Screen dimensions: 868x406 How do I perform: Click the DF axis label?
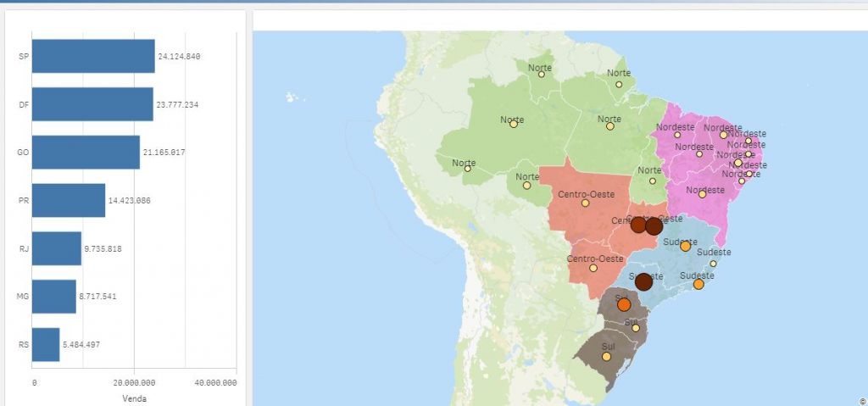(23, 105)
